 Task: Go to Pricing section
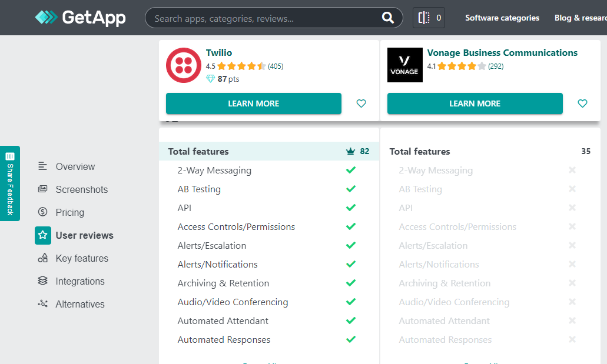point(69,212)
